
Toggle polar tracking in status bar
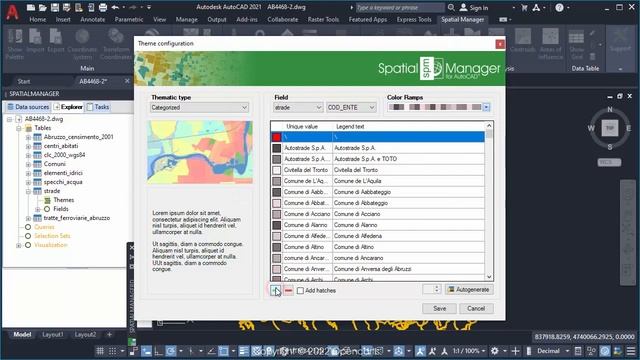(171, 351)
